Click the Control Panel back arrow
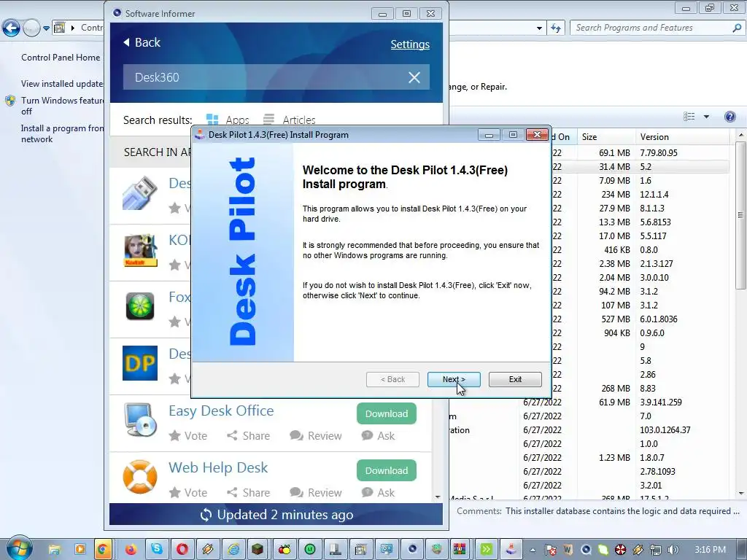747x560 pixels. pos(12,28)
